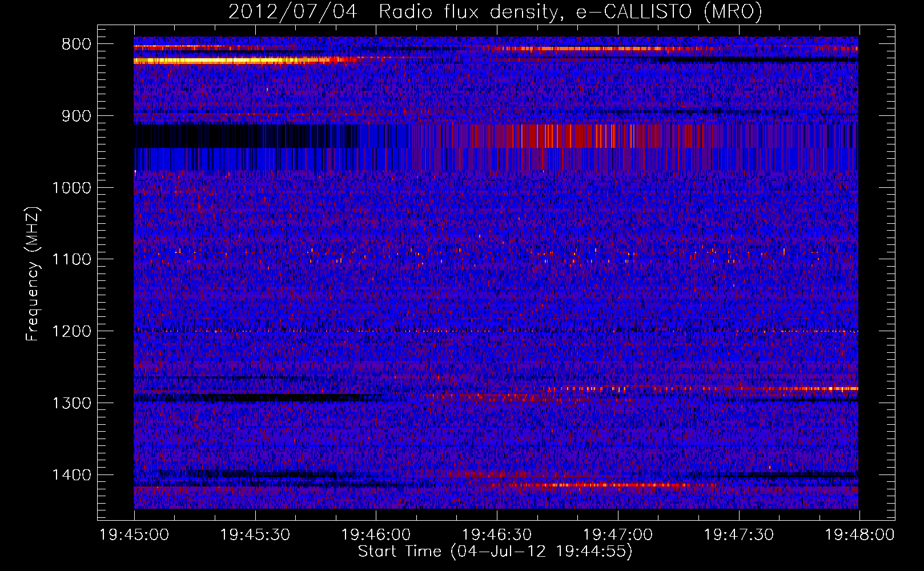Click the 19:48:00 time tick label
The height and width of the screenshot is (571, 924).
859,535
